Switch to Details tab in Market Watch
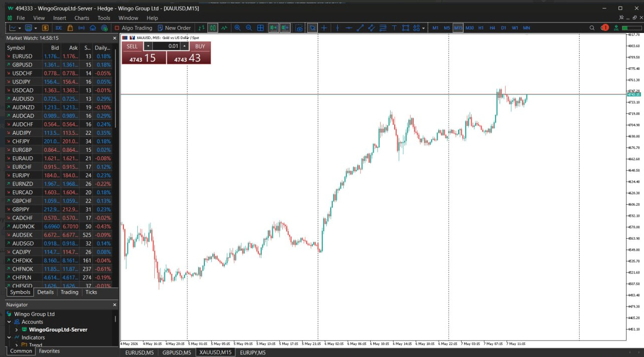644x357 pixels. (45, 292)
